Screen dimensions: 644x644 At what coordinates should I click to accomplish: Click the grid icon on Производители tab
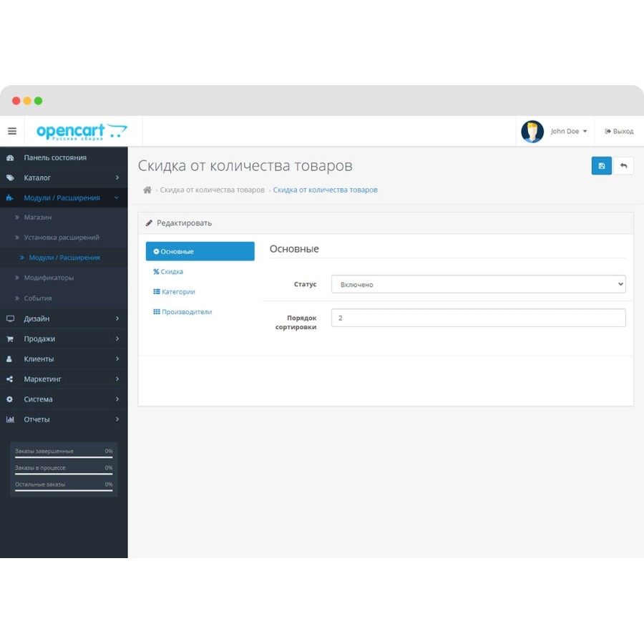[157, 312]
